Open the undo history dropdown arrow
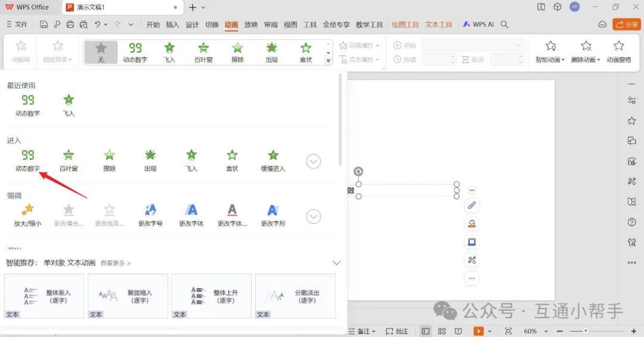 (x=106, y=24)
